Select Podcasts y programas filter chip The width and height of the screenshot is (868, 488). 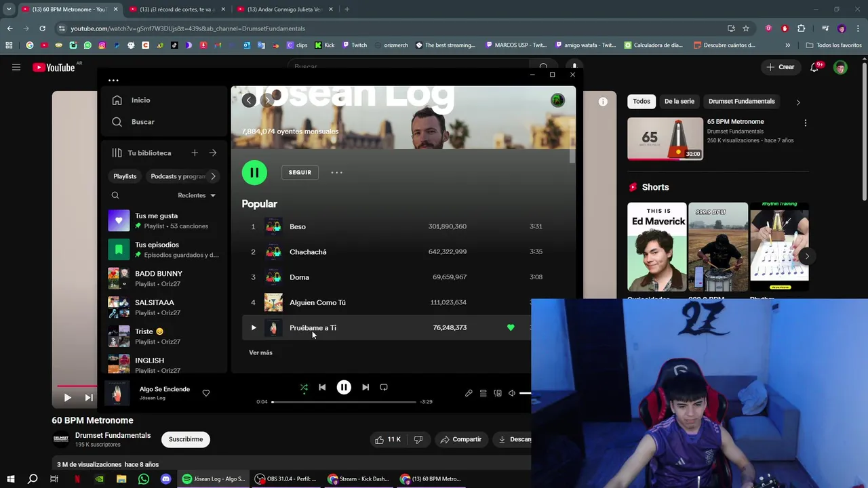178,176
